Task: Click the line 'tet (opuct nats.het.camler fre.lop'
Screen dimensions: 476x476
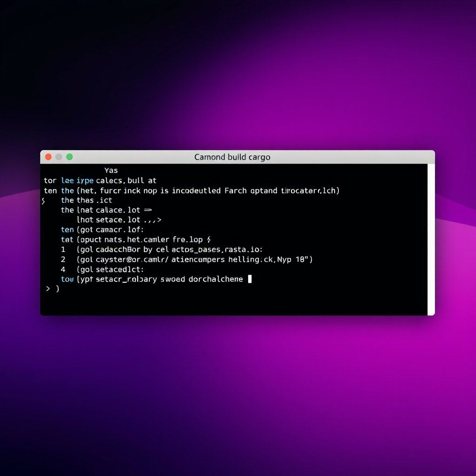Action: click(x=136, y=239)
